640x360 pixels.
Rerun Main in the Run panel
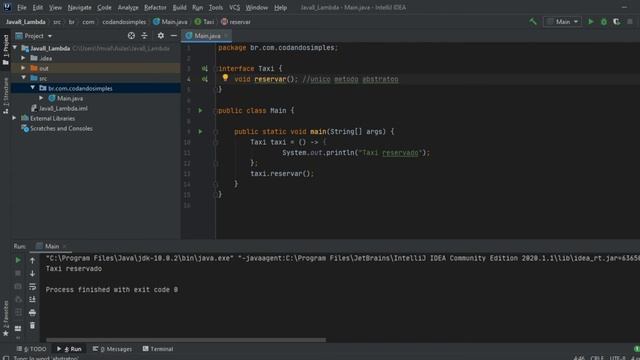coord(18,260)
